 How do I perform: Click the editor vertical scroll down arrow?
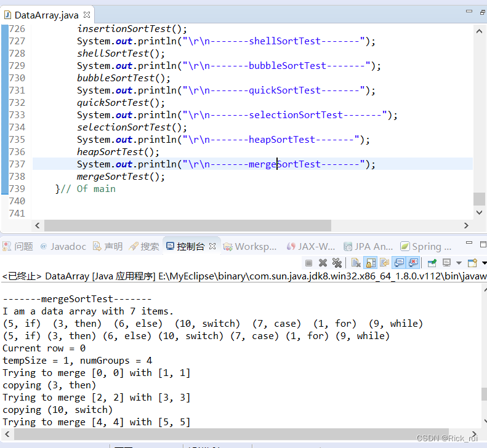(x=479, y=212)
